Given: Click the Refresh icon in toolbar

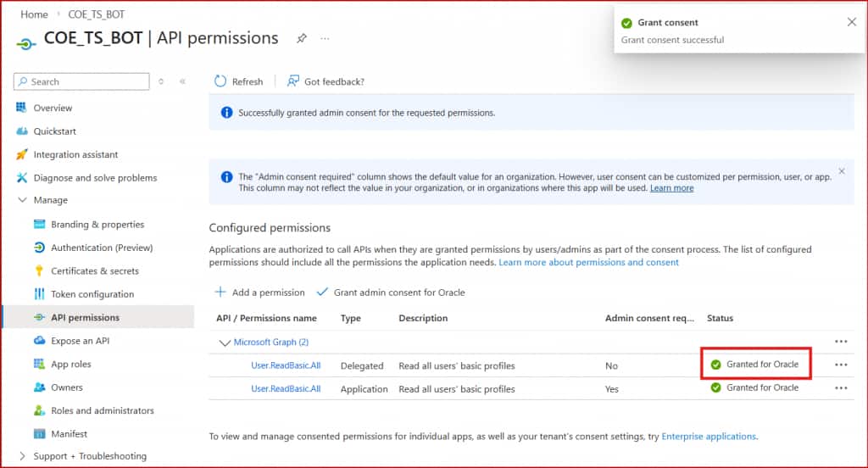Looking at the screenshot, I should coord(221,81).
